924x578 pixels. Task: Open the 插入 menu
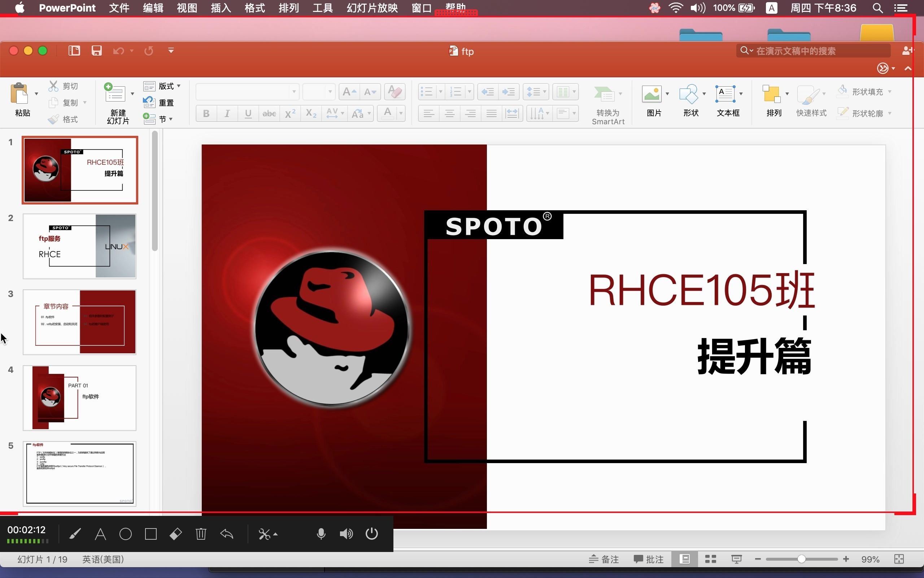coord(221,8)
